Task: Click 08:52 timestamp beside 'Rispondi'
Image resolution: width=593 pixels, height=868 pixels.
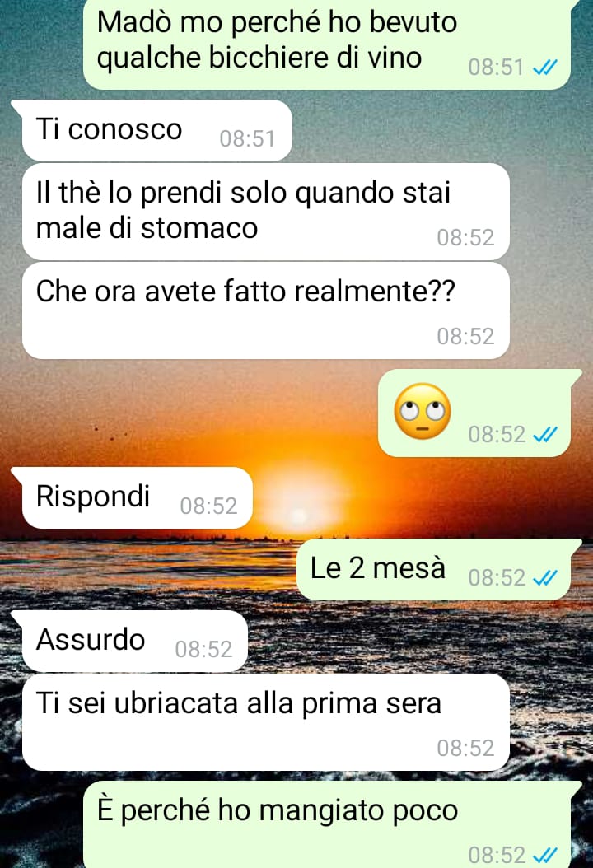Action: click(x=208, y=506)
